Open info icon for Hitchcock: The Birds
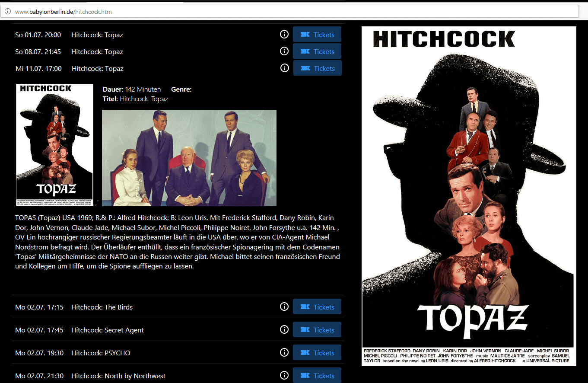 click(x=284, y=306)
